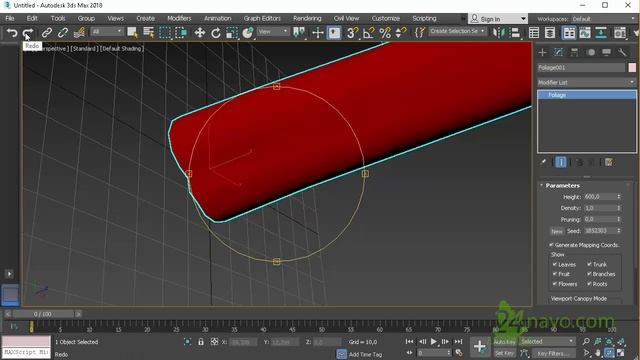Image resolution: width=640 pixels, height=360 pixels.
Task: Open the Curve Editor
Action: click(x=584, y=33)
